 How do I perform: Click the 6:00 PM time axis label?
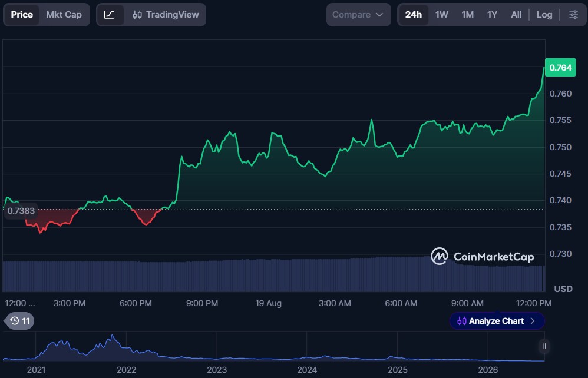[136, 303]
